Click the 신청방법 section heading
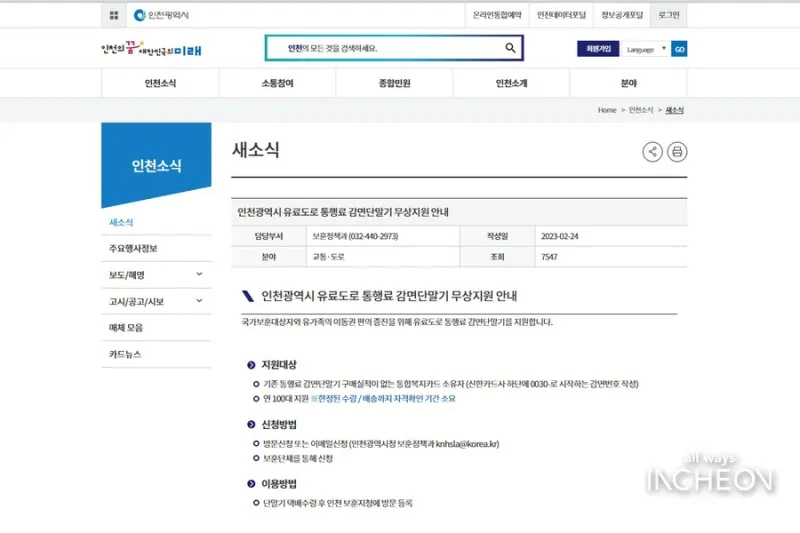 click(x=279, y=424)
